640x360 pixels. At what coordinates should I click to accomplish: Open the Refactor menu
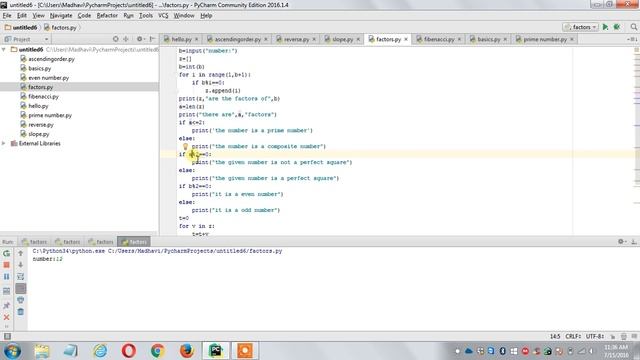107,16
